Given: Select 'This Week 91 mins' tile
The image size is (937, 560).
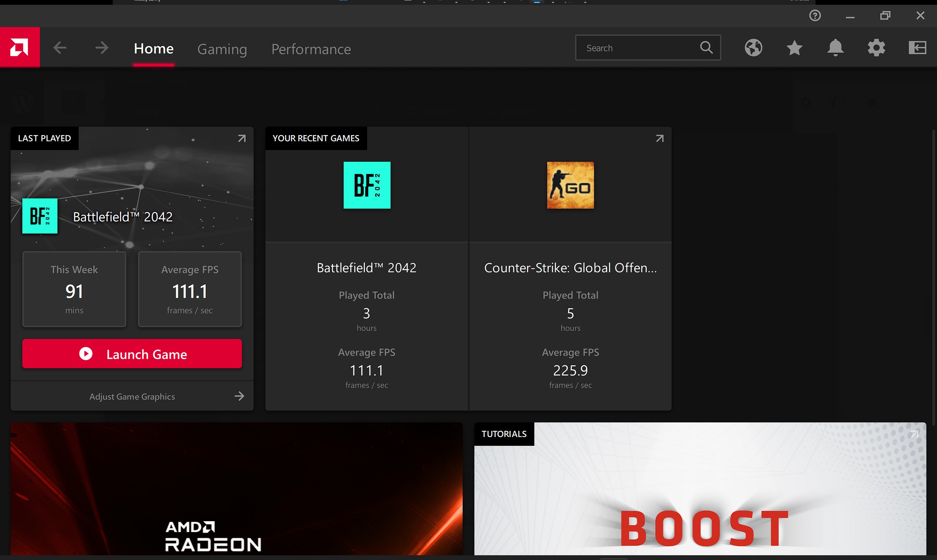Looking at the screenshot, I should point(74,289).
